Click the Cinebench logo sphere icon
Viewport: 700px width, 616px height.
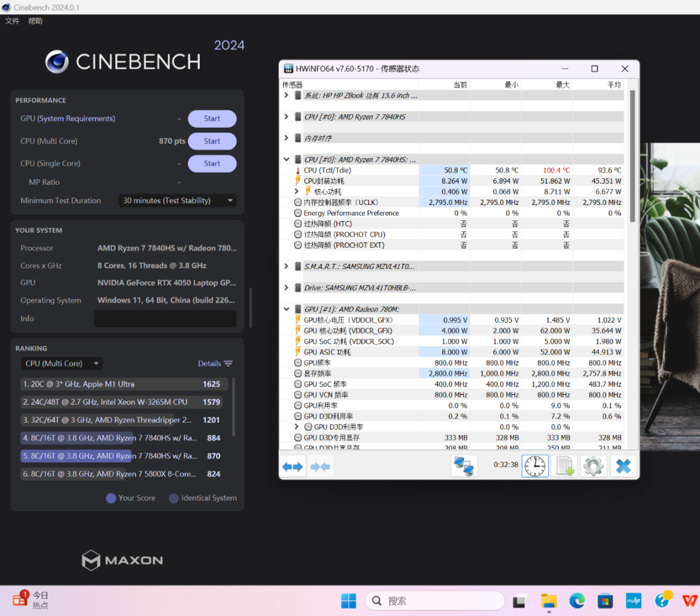[x=57, y=62]
